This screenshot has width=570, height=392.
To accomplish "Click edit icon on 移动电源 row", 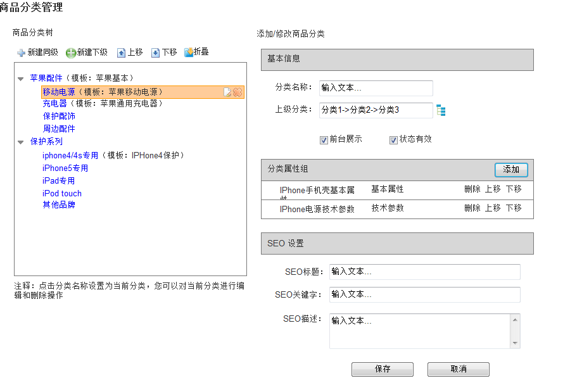I will pyautogui.click(x=227, y=92).
